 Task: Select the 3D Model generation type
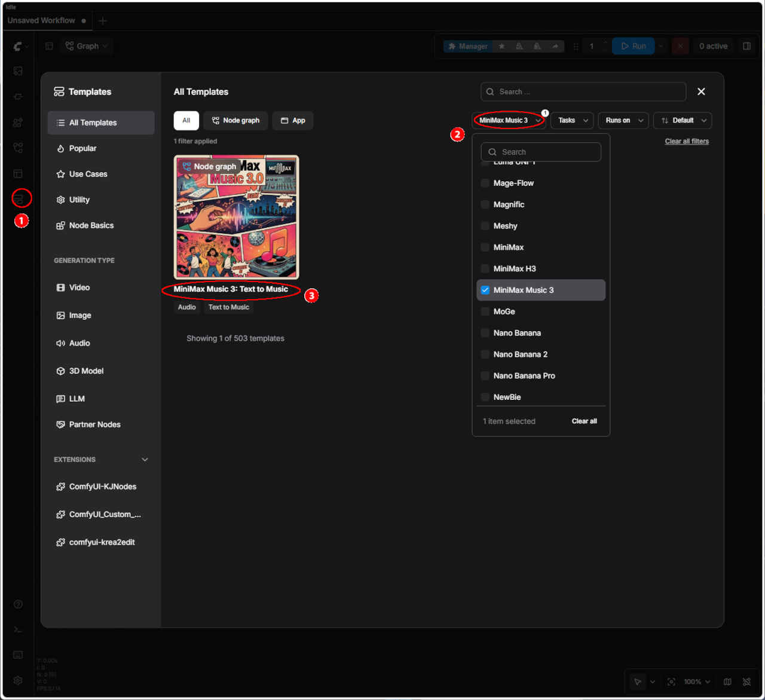point(101,371)
